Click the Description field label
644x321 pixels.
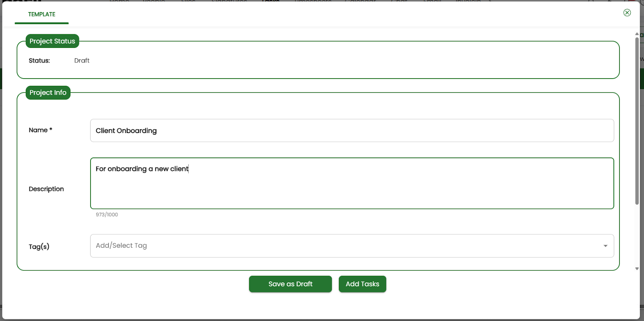tap(46, 189)
